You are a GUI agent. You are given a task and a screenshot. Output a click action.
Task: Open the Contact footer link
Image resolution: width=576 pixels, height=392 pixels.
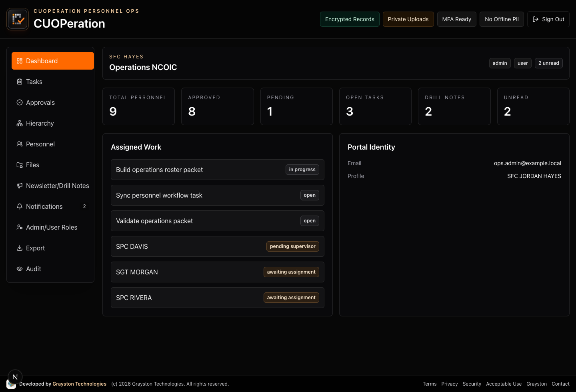560,384
